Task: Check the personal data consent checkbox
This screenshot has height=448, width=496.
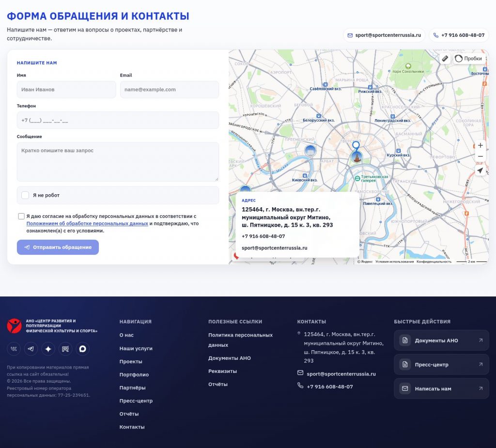Action: point(21,216)
